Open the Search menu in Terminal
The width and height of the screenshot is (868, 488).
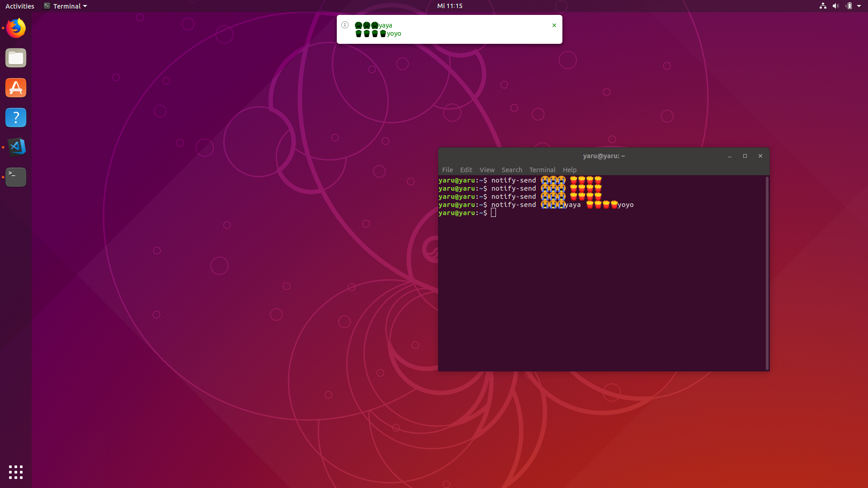512,169
